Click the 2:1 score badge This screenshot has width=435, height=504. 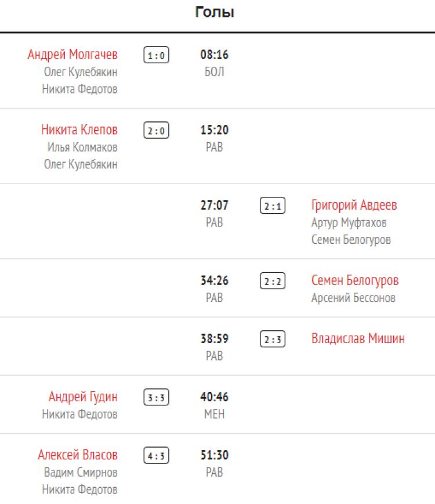(x=273, y=206)
